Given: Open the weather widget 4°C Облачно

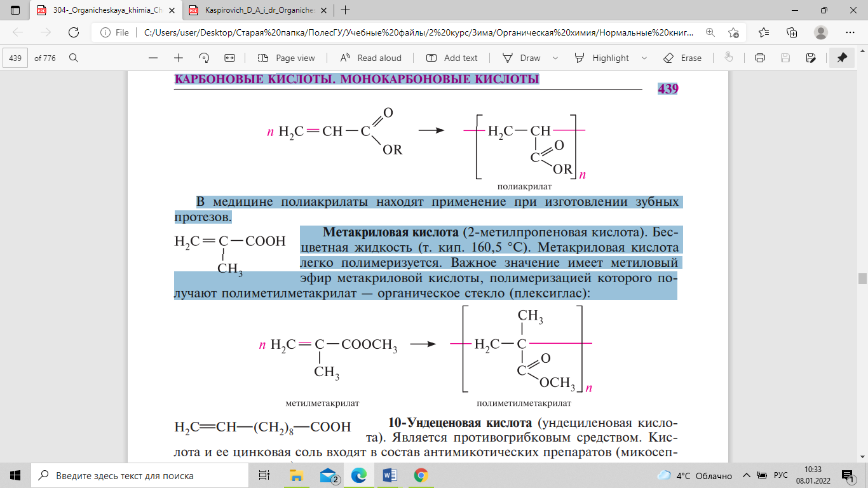Looking at the screenshot, I should click(695, 475).
